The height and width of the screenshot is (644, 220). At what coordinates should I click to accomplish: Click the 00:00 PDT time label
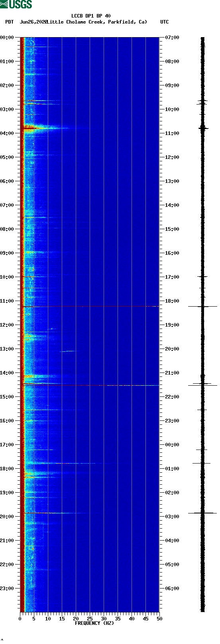coord(7,38)
